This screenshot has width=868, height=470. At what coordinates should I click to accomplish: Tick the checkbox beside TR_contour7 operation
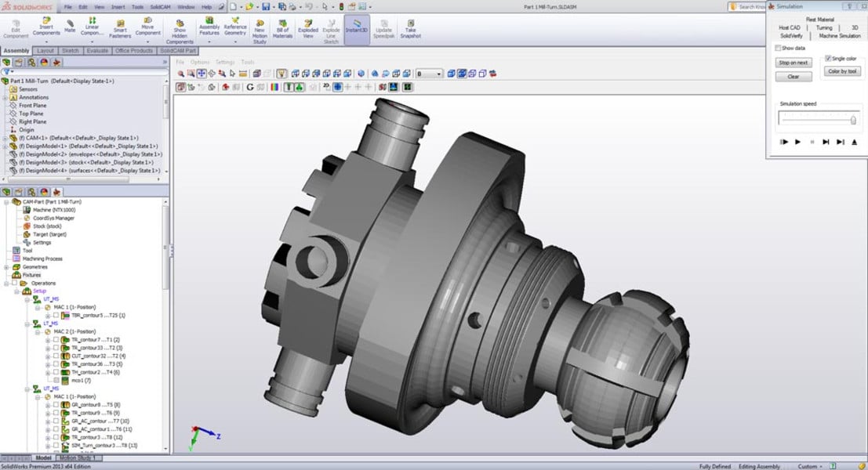55,340
